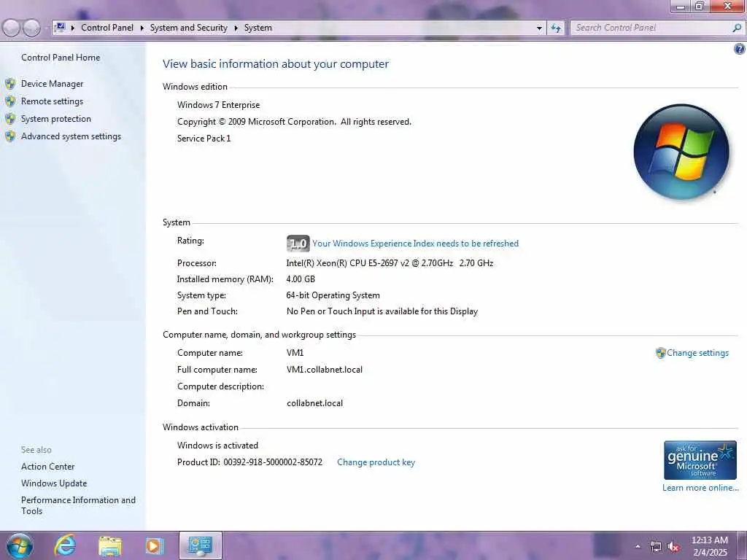Refresh the address bar view

coord(555,28)
